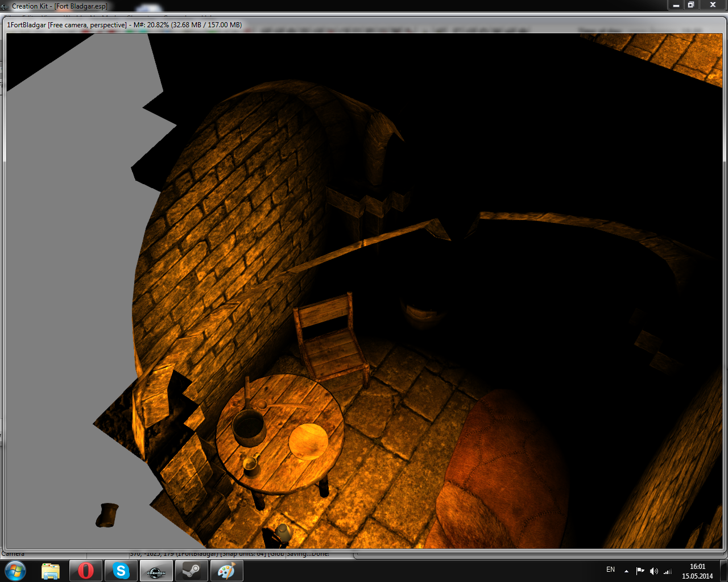This screenshot has width=728, height=582.
Task: Select the Creation Kit taskbar button
Action: [x=156, y=571]
